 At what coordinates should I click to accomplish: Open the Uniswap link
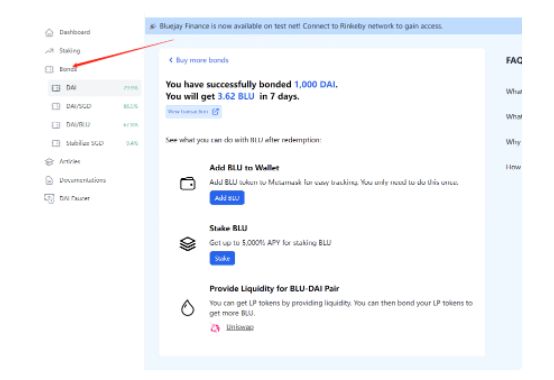tap(240, 327)
